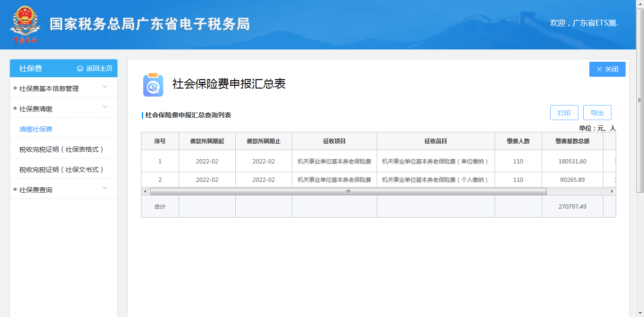Viewport: 644px width, 317px height.
Task: Click the 征收品目 column header
Action: click(435, 141)
